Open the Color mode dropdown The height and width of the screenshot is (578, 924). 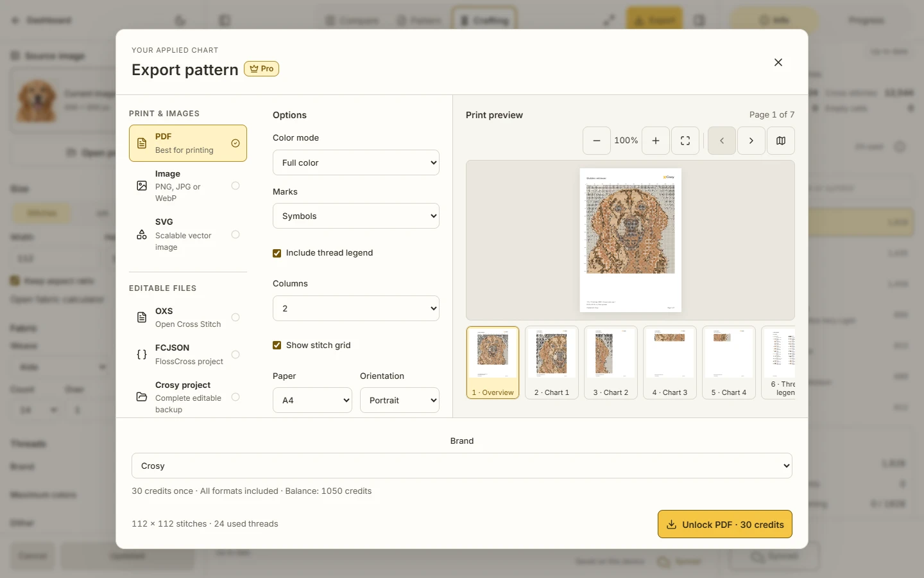coord(356,162)
